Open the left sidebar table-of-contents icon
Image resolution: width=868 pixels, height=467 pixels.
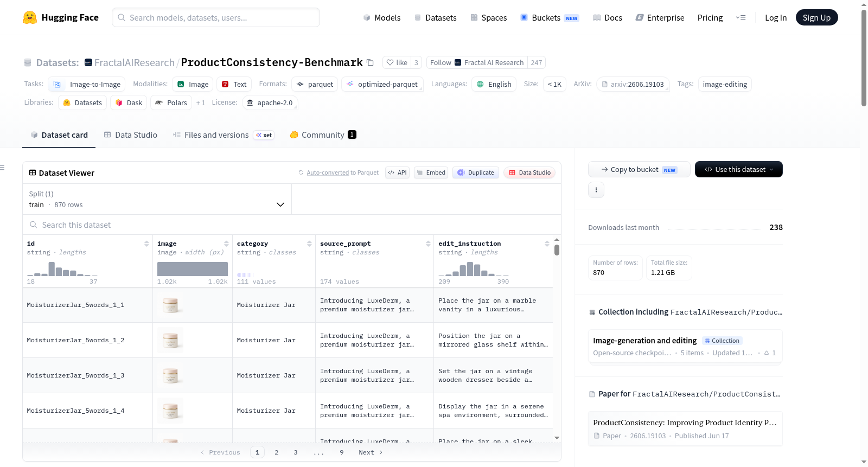point(3,168)
